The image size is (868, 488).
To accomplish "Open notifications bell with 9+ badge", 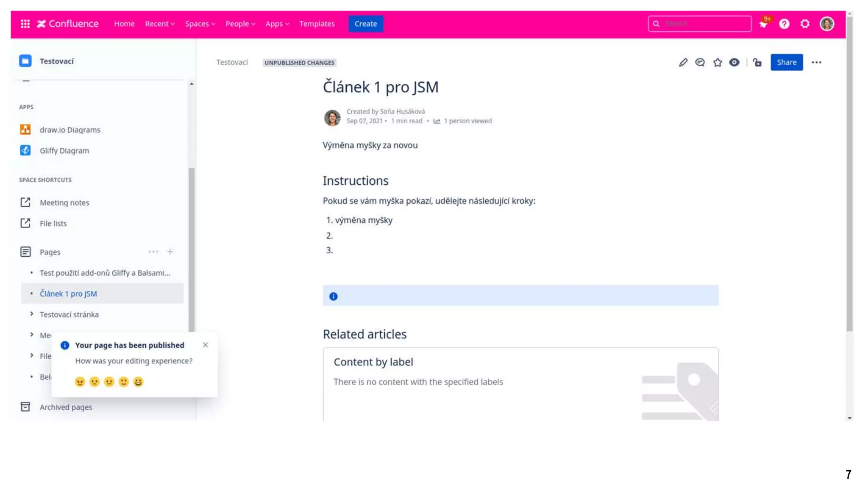I will (x=763, y=24).
